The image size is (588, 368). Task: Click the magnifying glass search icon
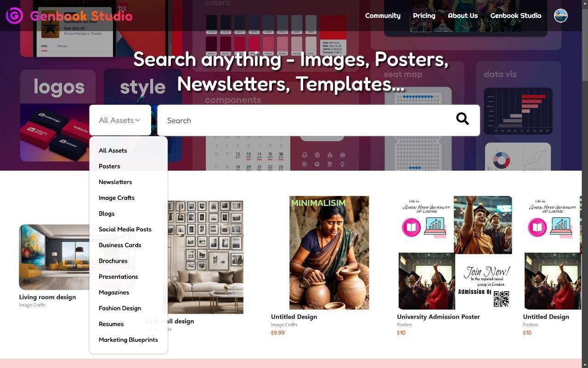pos(462,119)
